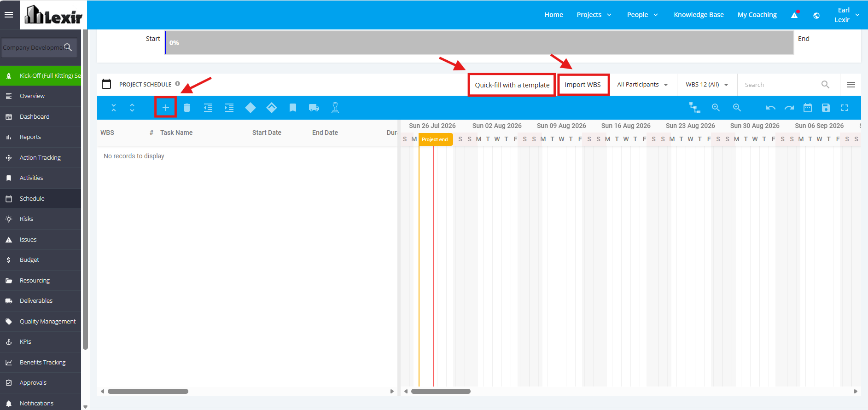This screenshot has height=410, width=868.
Task: Open Issues in the sidebar
Action: 41,240
